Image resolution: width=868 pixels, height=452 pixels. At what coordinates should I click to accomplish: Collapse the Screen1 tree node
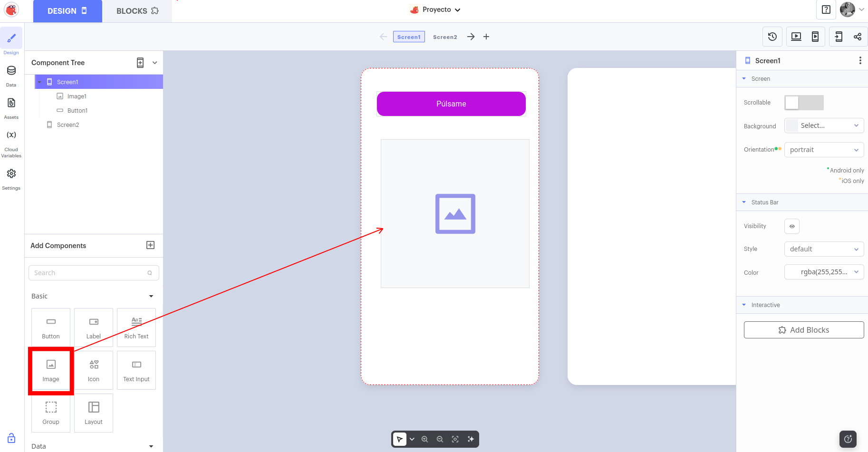(x=39, y=82)
